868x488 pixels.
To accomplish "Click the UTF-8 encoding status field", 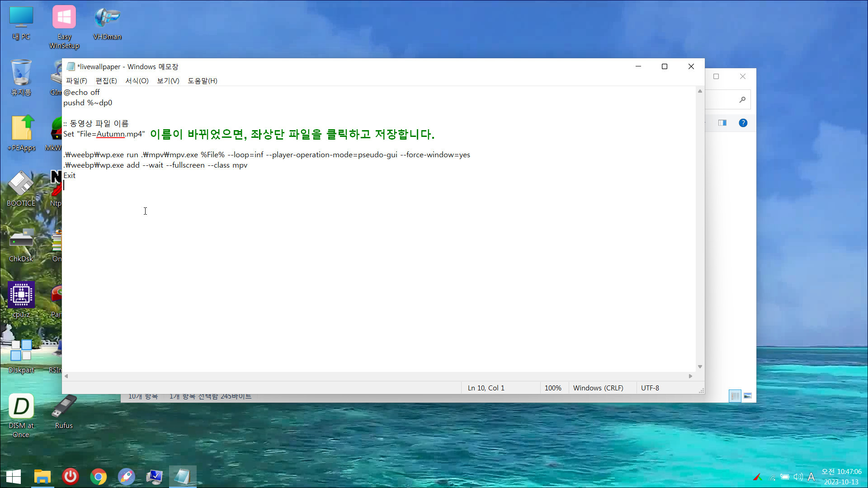I will tap(650, 388).
